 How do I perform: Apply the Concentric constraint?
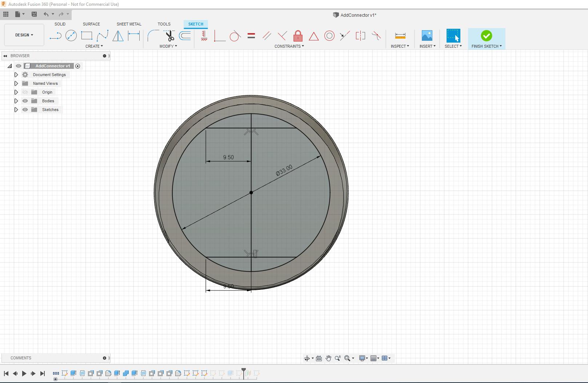[x=329, y=36]
